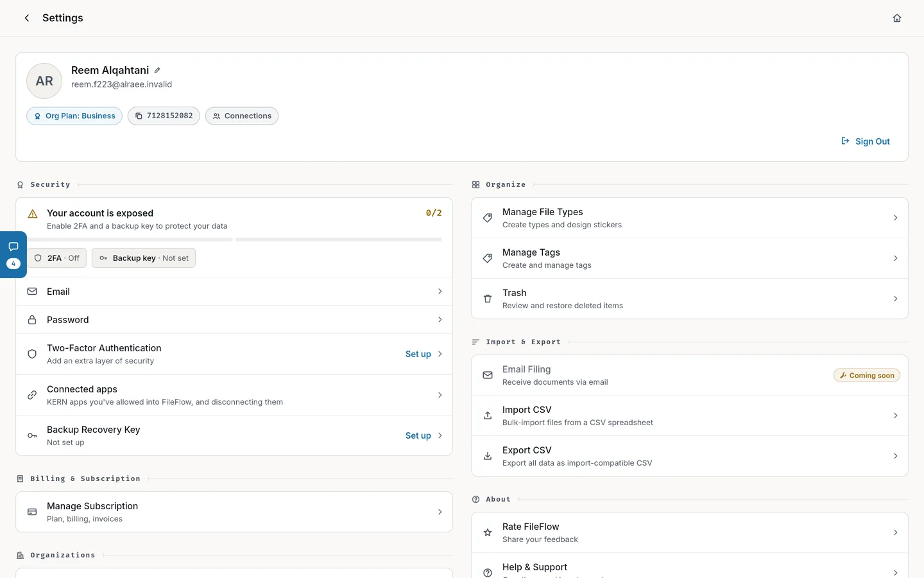Click the Billing & Subscription header icon

click(20, 479)
